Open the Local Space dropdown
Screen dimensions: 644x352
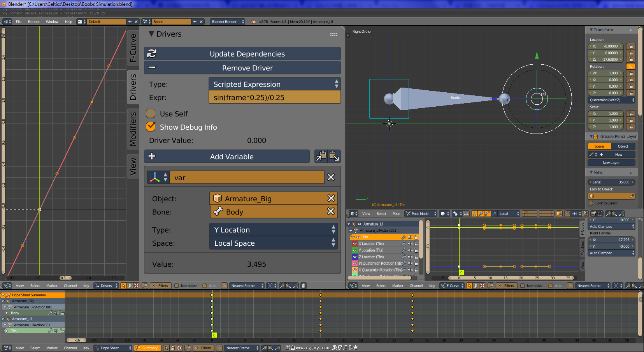click(x=274, y=243)
